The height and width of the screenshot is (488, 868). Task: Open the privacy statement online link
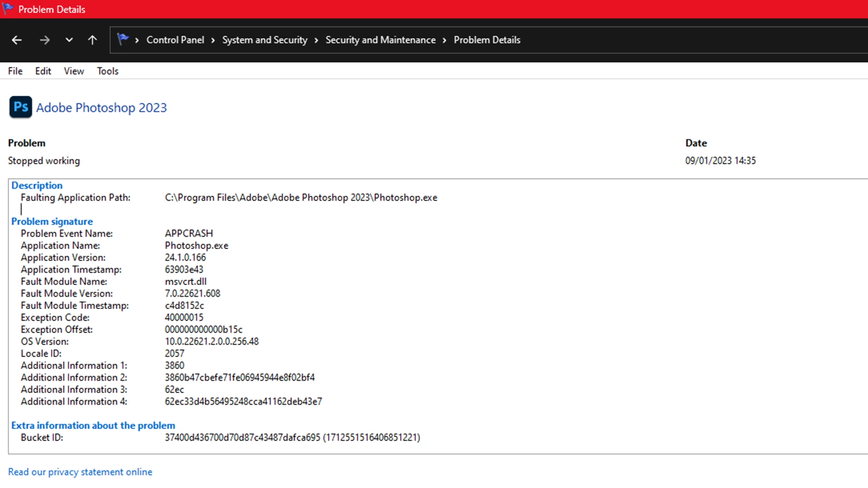tap(80, 472)
